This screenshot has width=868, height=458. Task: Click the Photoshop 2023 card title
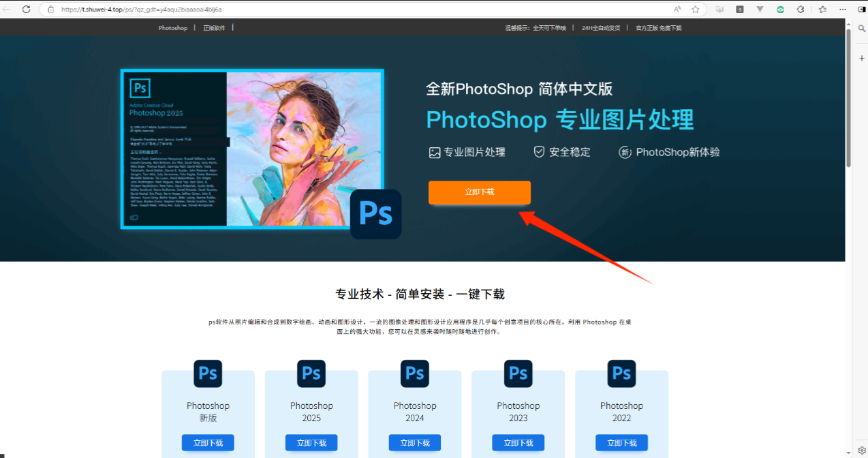coord(518,412)
